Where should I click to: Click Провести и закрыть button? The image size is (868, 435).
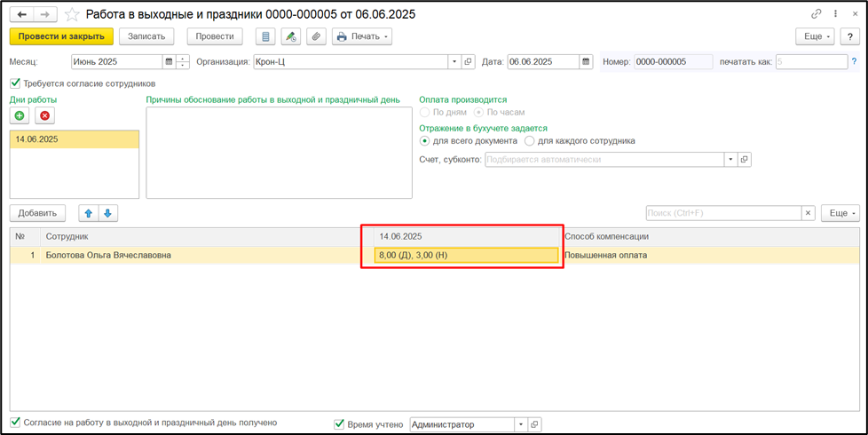click(x=61, y=36)
